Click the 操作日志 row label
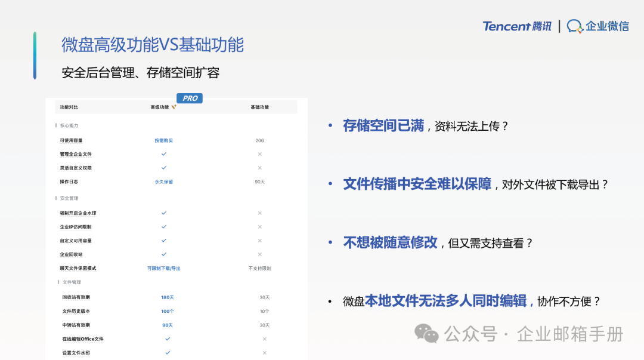 (69, 182)
